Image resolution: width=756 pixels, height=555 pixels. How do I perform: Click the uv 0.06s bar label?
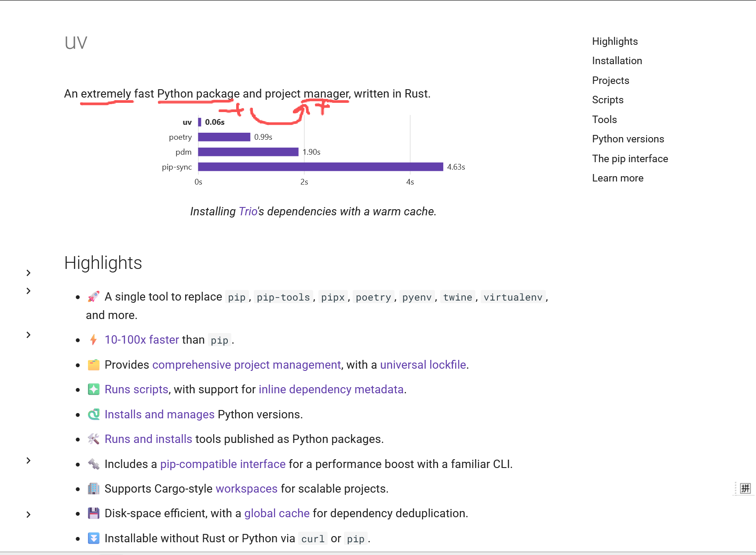tap(215, 122)
